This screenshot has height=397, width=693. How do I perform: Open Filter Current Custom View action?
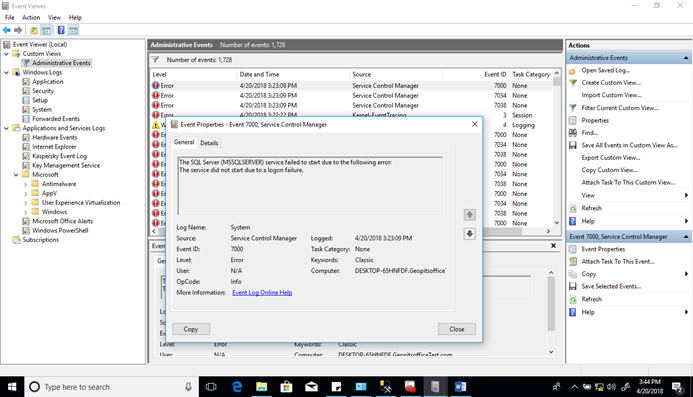click(x=620, y=108)
